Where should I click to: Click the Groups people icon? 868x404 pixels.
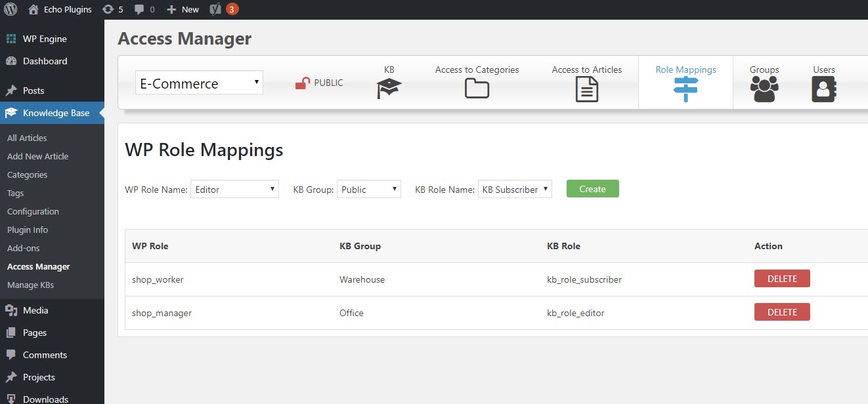(764, 89)
